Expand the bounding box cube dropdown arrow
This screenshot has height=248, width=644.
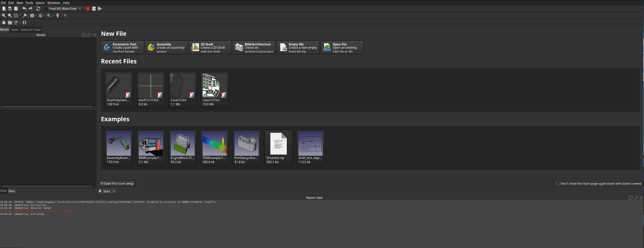[44, 15]
